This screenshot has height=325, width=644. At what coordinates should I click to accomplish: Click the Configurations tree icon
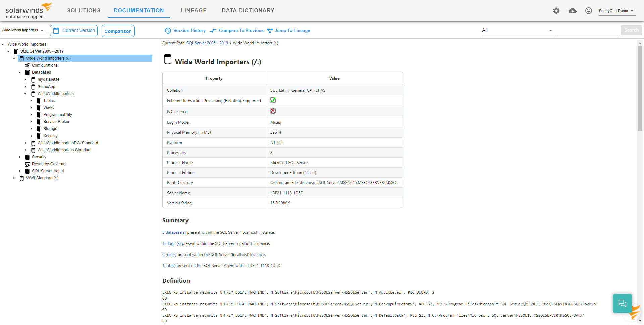pos(28,65)
